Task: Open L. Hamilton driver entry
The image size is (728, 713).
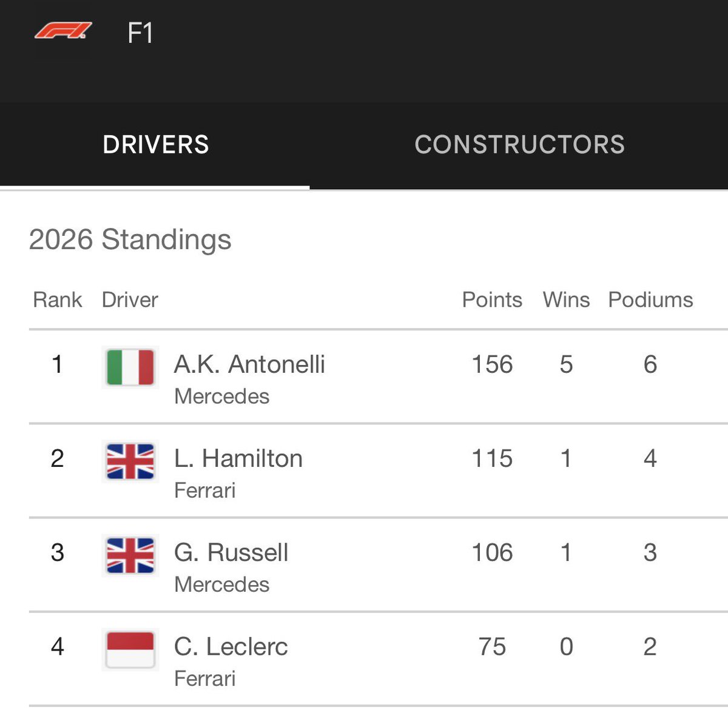Action: (x=238, y=458)
